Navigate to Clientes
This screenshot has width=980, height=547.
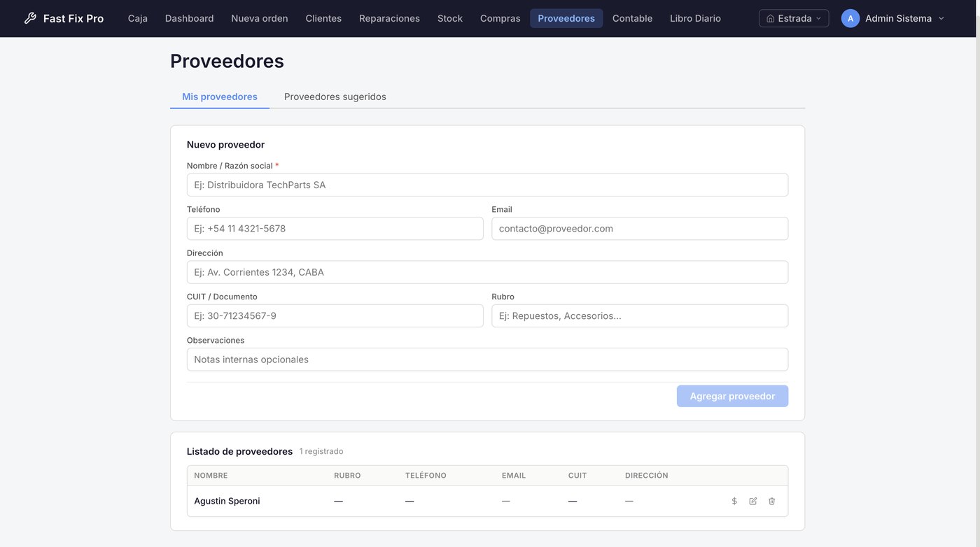click(x=323, y=18)
